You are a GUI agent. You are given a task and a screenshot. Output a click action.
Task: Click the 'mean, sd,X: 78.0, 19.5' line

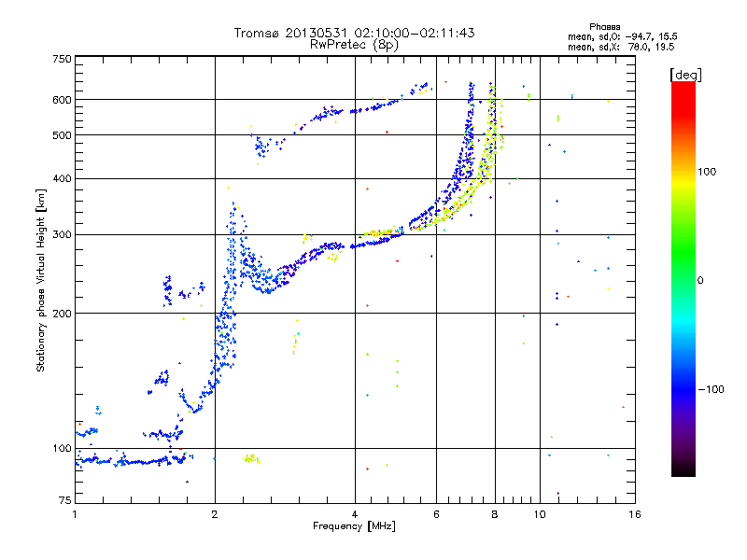coord(621,47)
